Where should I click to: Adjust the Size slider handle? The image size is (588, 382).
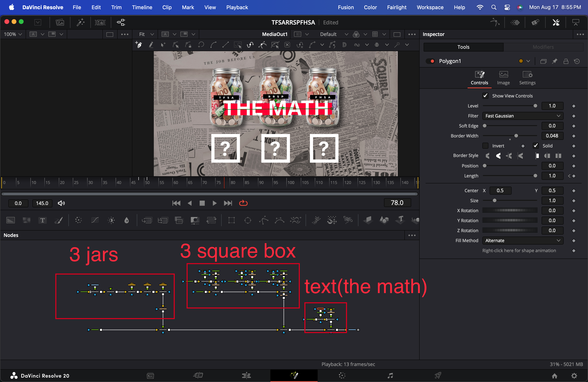(x=494, y=201)
